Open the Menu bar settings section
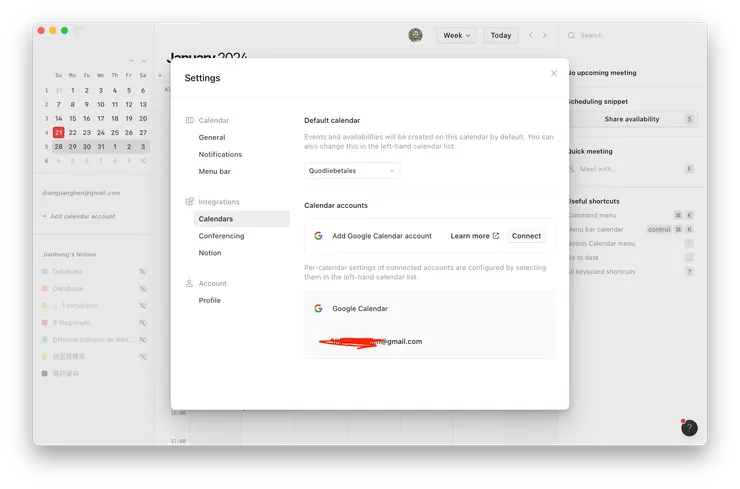The width and height of the screenshot is (740, 489). pos(214,171)
